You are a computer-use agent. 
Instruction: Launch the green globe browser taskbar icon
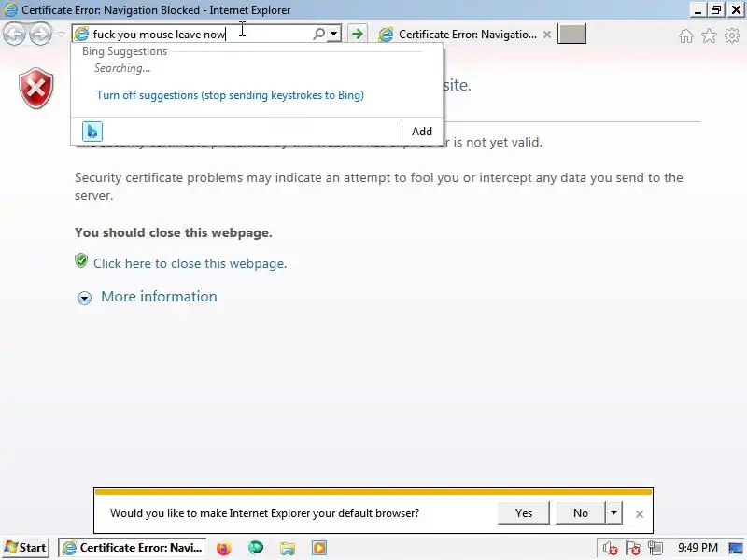pos(256,548)
